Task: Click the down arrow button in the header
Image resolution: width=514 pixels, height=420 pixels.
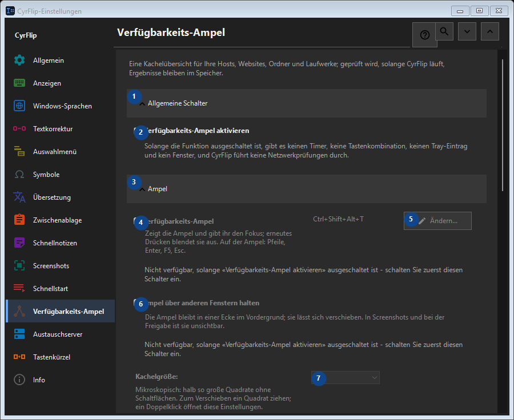Action: (x=467, y=31)
